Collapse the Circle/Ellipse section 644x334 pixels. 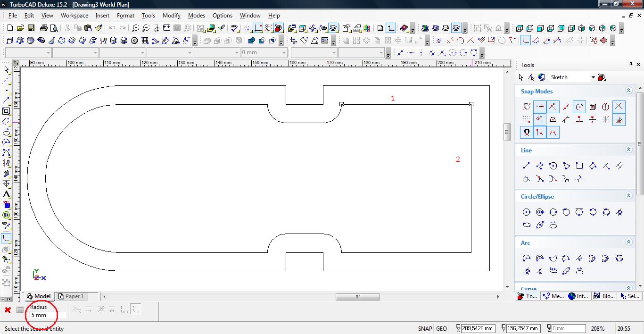(x=628, y=196)
